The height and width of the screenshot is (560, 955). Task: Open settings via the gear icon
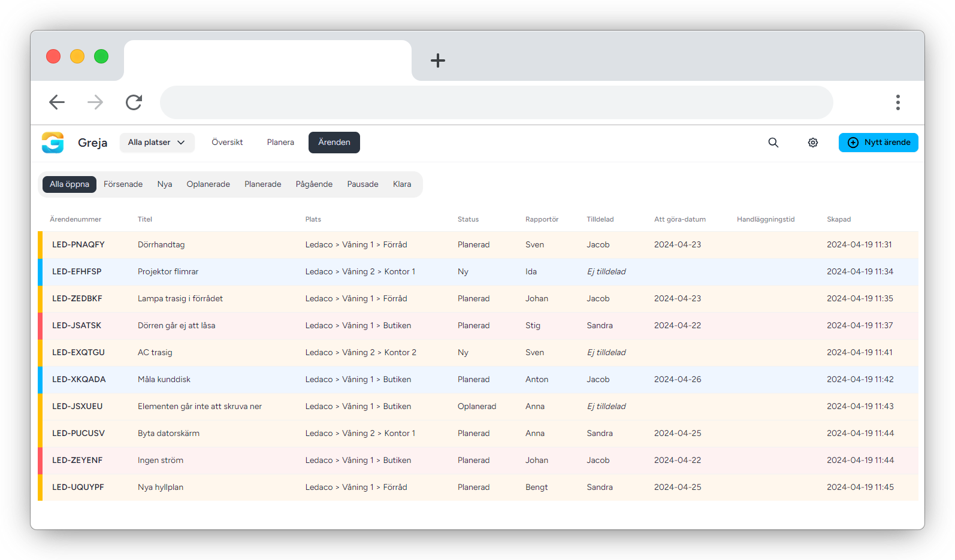pyautogui.click(x=813, y=143)
